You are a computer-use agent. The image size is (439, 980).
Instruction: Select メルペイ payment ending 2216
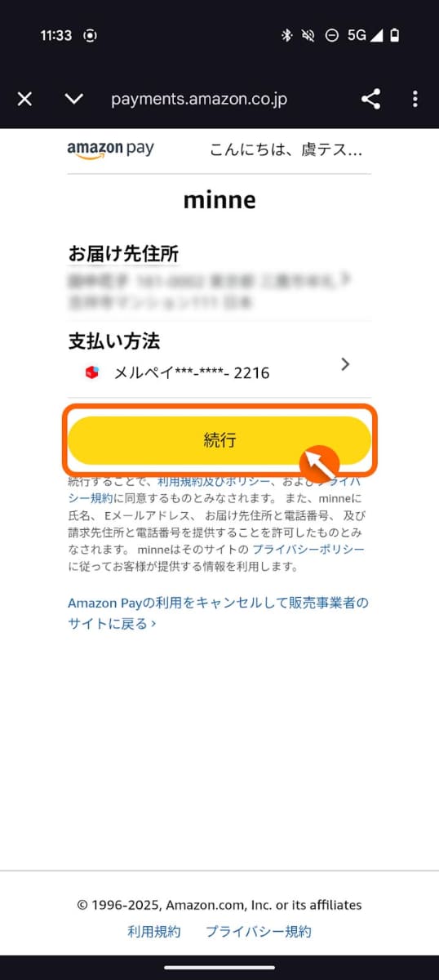pyautogui.click(x=192, y=373)
